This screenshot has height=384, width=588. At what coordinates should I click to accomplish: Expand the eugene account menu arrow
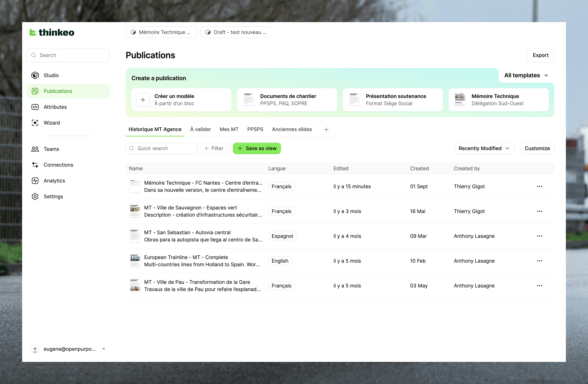coord(104,349)
